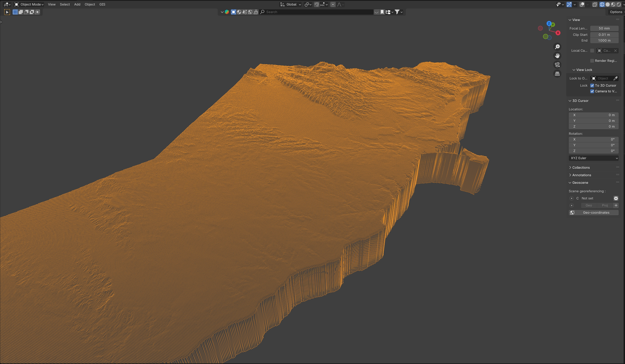
Task: Uncheck Lock To 3D Cursor checkbox
Action: 592,85
